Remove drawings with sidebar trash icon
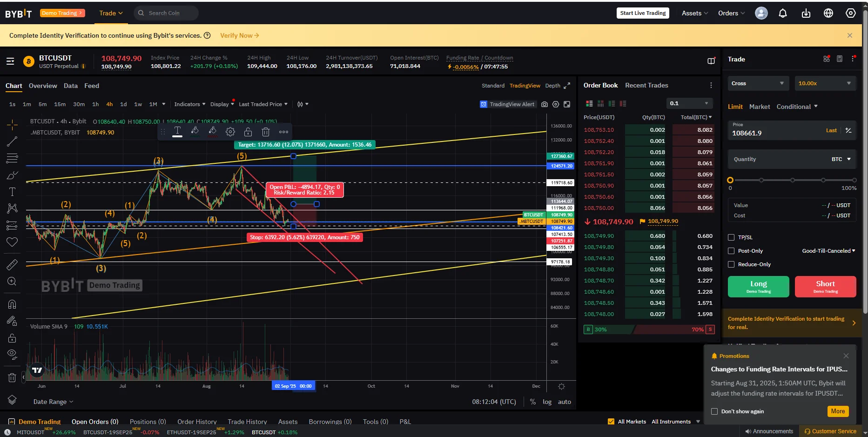This screenshot has width=868, height=437. click(12, 377)
